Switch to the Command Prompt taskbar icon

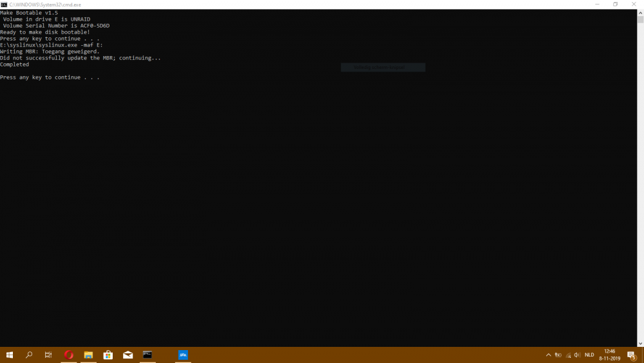147,355
